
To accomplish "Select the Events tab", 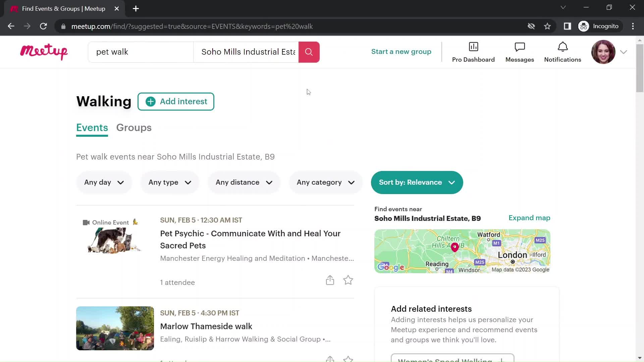I will [92, 127].
